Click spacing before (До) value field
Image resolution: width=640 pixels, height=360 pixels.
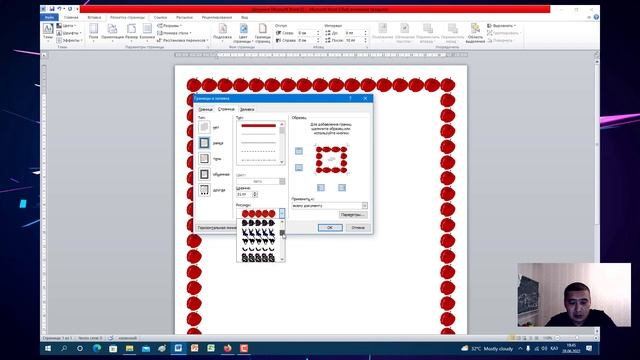point(354,33)
